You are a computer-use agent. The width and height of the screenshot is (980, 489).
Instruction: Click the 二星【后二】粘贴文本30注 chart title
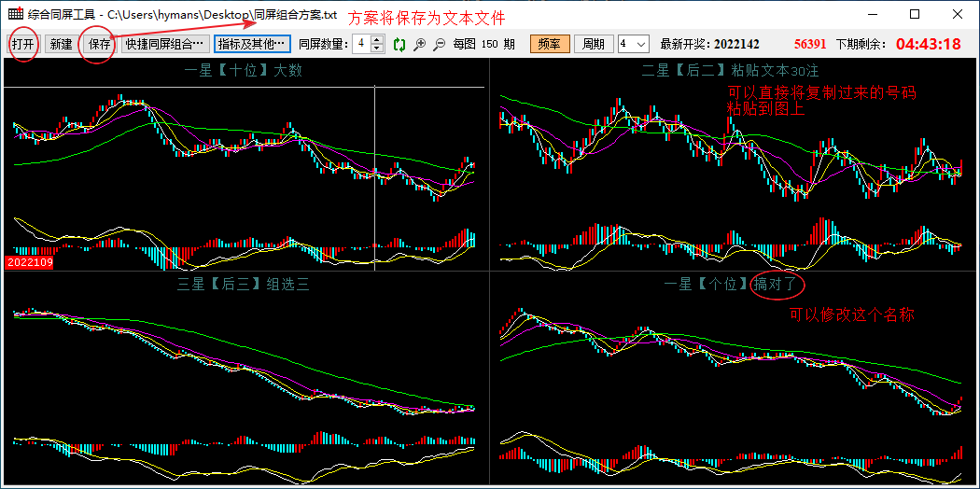point(730,70)
